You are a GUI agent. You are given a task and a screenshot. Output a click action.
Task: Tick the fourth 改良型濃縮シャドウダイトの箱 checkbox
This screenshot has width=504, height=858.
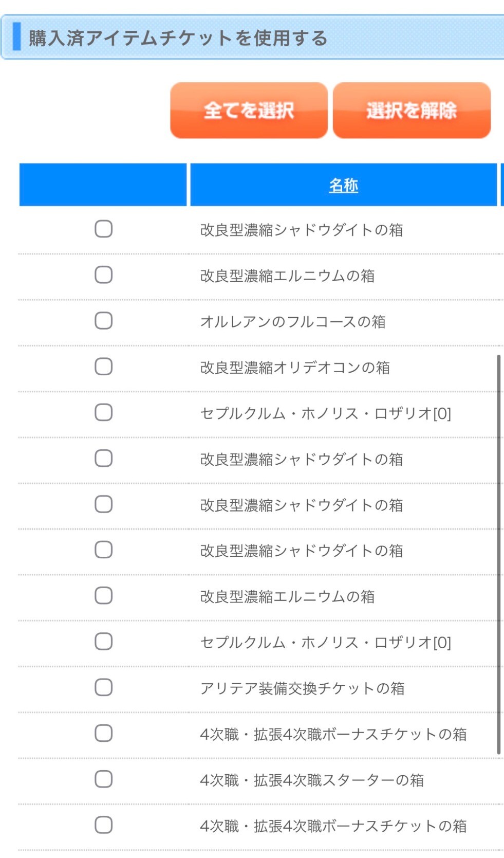103,550
